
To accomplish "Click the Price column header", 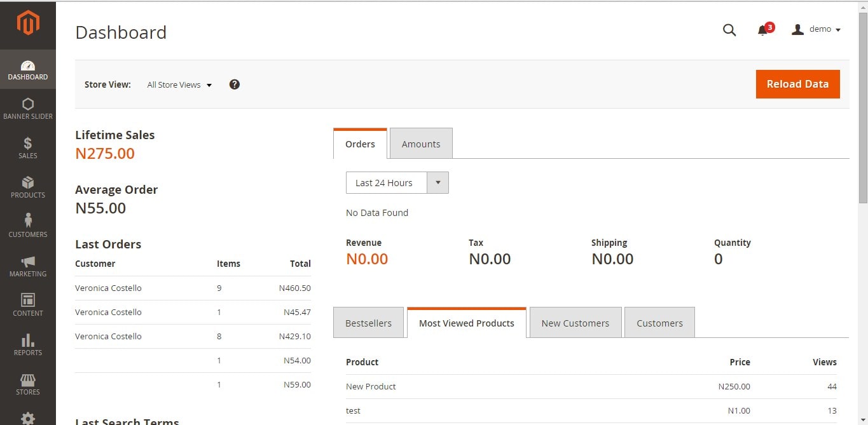I will tap(740, 362).
